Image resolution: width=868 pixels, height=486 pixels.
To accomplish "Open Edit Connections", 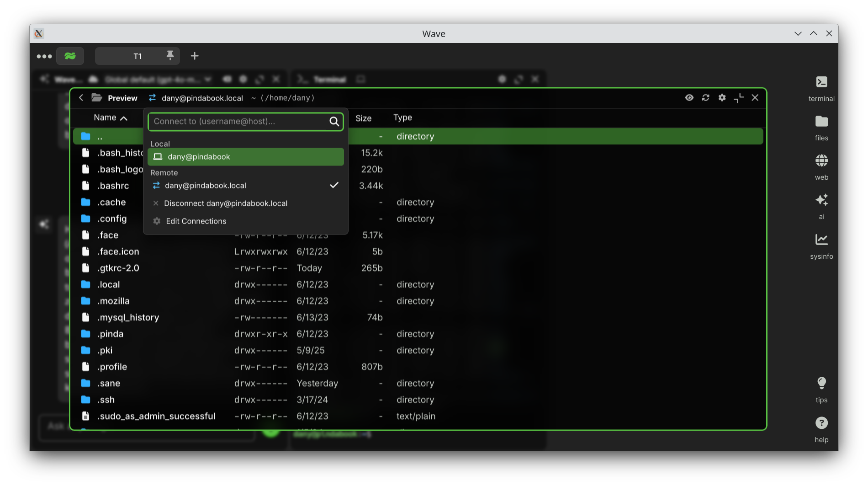I will tap(246, 221).
